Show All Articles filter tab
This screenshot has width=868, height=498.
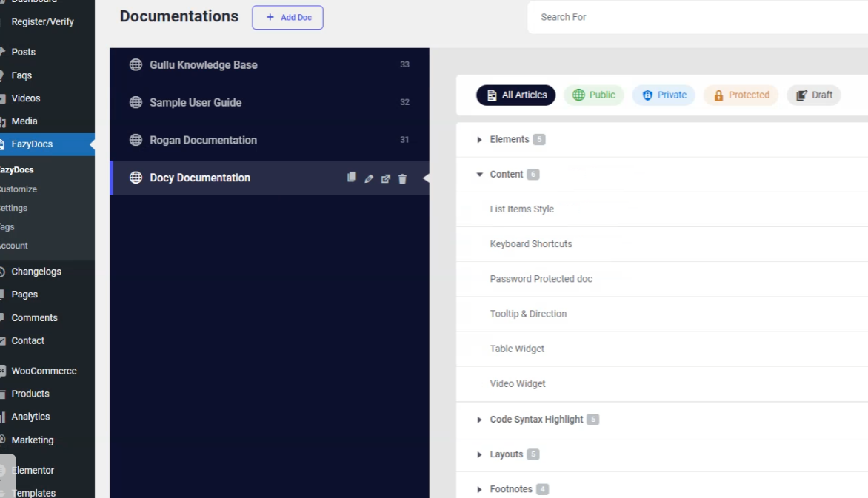click(x=516, y=95)
